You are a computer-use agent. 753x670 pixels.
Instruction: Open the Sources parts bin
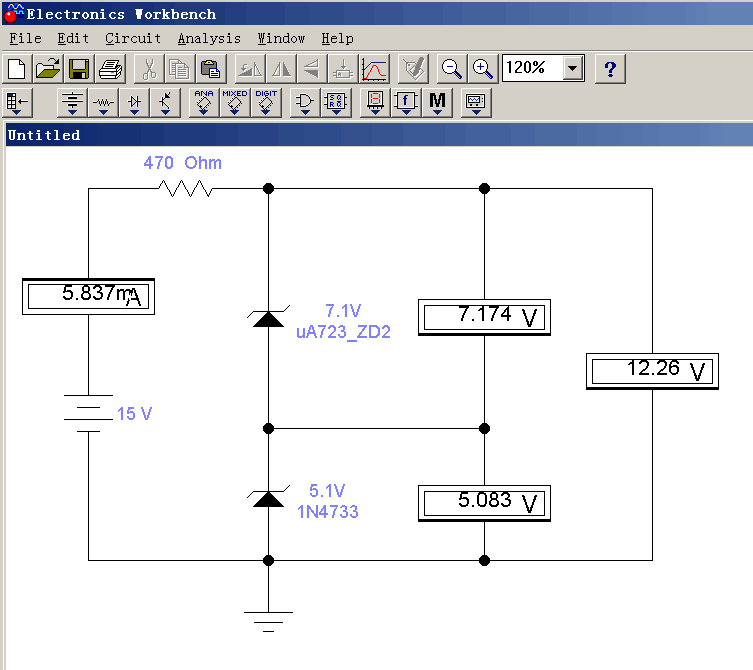pyautogui.click(x=73, y=102)
